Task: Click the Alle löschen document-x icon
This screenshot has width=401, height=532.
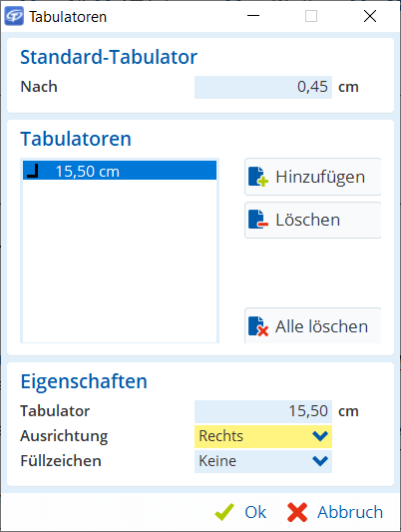Action: [x=258, y=326]
